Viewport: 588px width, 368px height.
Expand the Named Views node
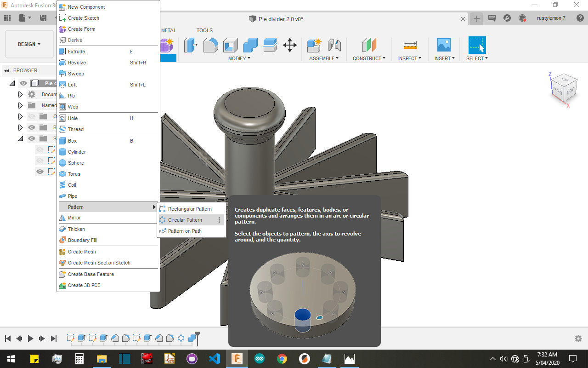click(x=20, y=105)
